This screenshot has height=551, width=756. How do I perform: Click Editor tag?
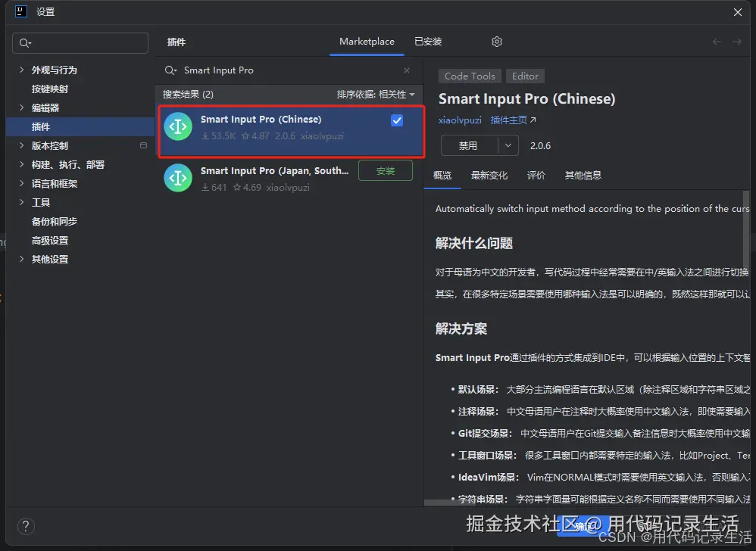point(525,76)
